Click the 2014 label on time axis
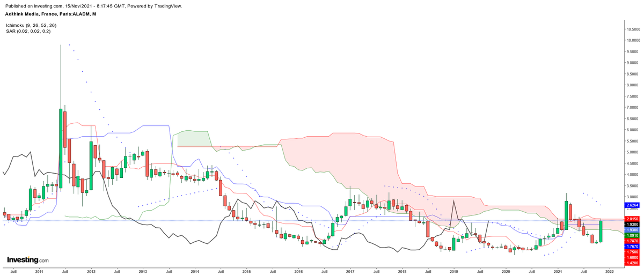Image resolution: width=644 pixels, height=276 pixels. [x=195, y=272]
